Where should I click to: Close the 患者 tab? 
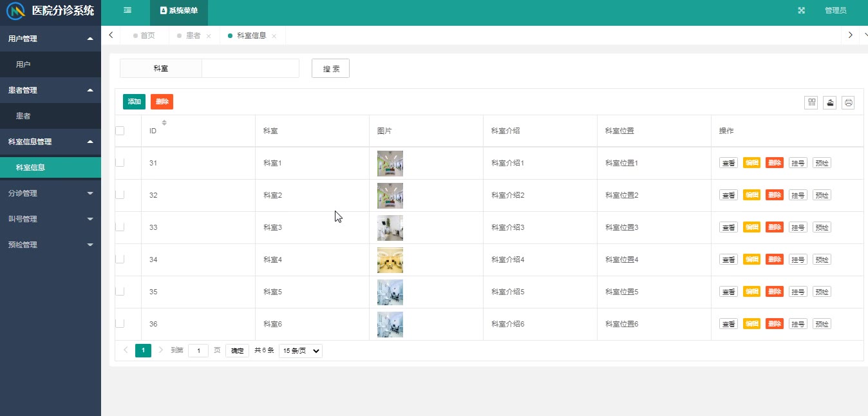point(209,36)
